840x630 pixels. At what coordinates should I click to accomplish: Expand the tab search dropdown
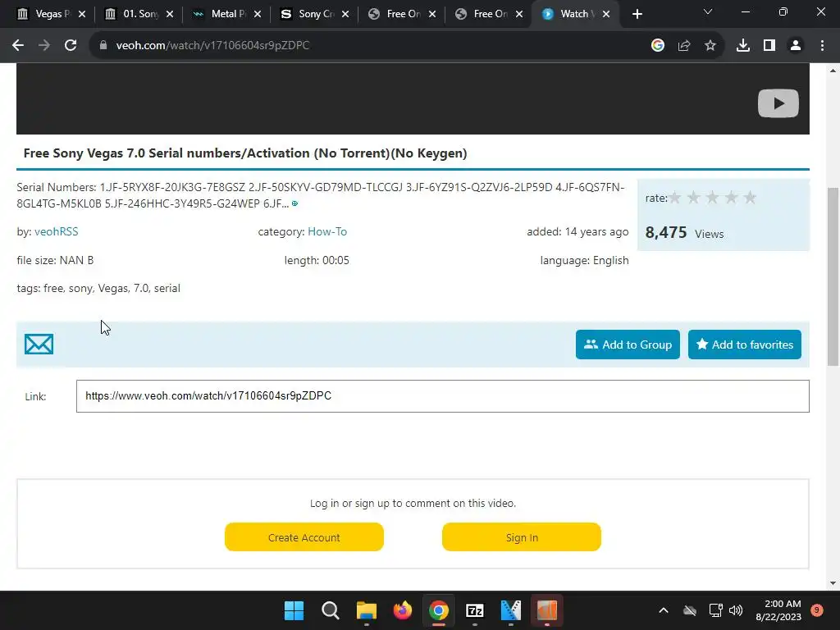[708, 11]
